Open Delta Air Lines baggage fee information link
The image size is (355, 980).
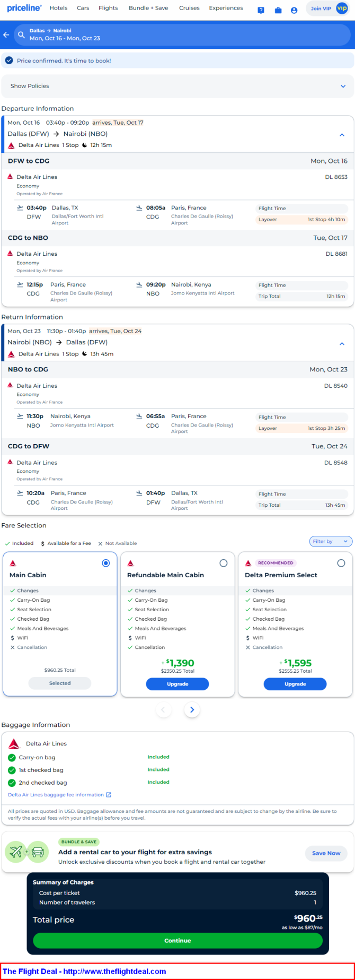pos(56,795)
